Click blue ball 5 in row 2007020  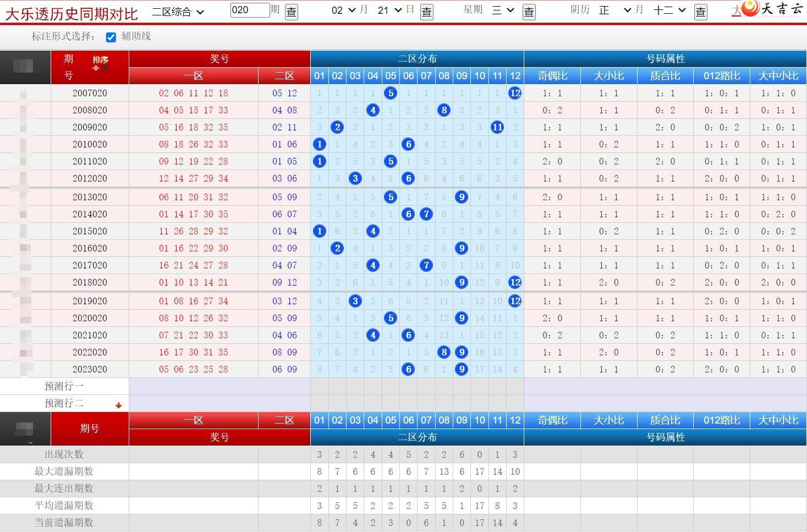coord(391,93)
